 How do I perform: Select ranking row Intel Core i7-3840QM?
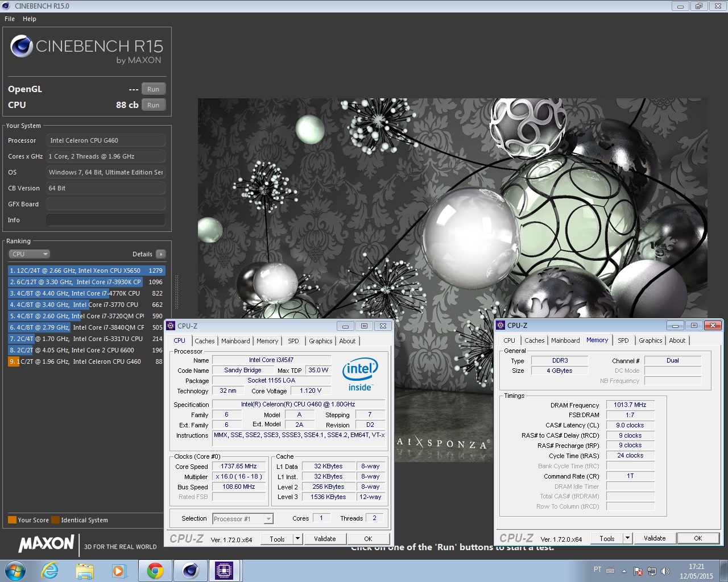click(86, 327)
